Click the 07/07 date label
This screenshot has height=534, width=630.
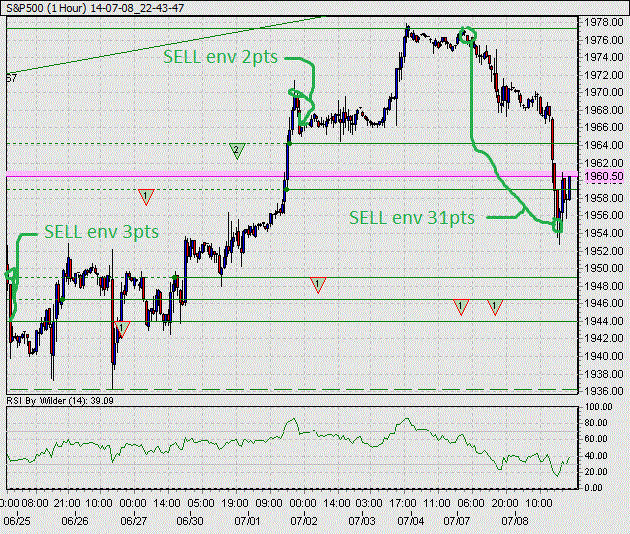457,521
